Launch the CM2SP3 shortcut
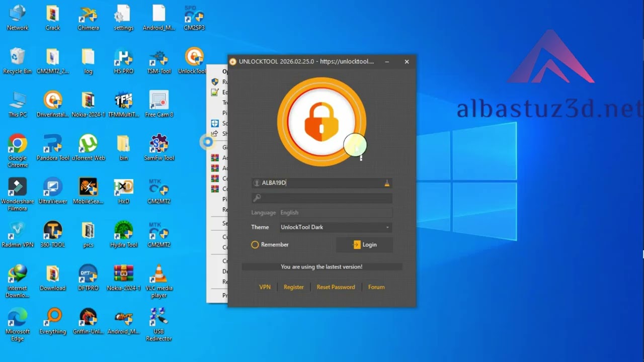This screenshot has height=362, width=644. click(194, 18)
